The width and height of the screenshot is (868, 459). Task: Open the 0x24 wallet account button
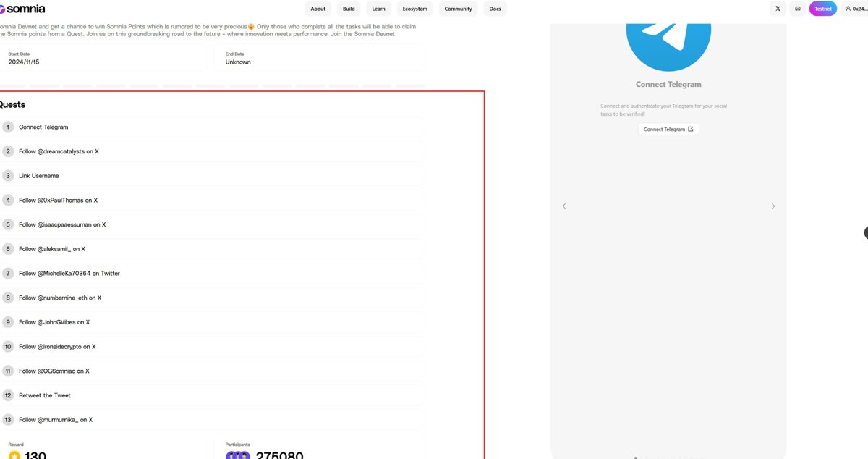pos(856,9)
